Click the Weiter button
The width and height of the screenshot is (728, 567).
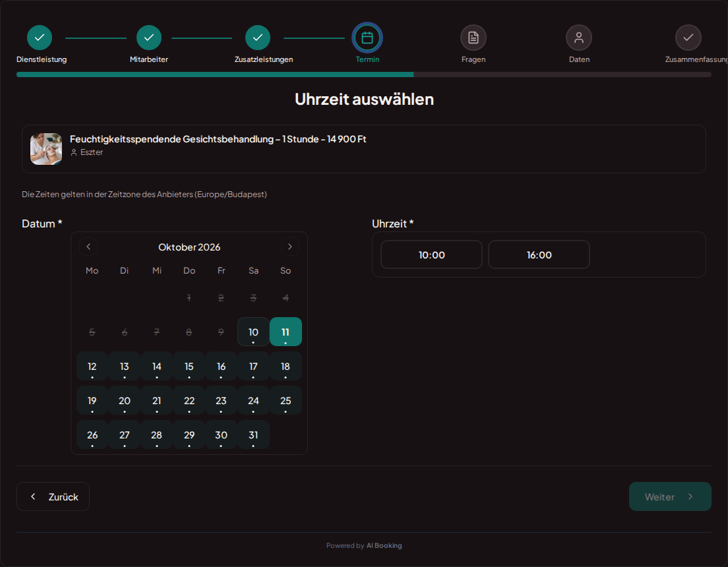670,496
